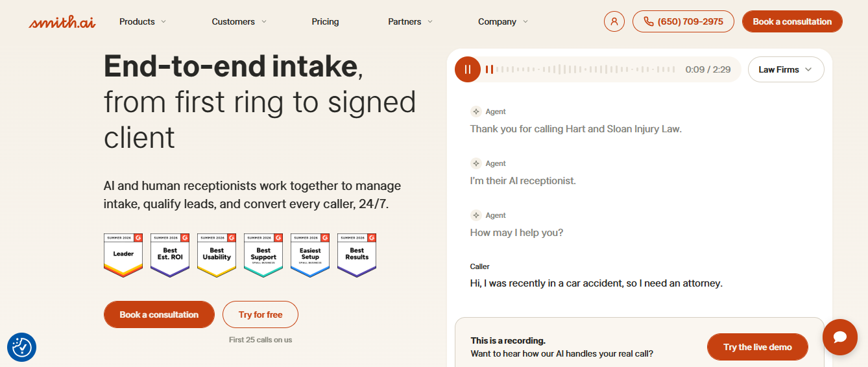This screenshot has height=367, width=868.
Task: Expand the Company menu
Action: (503, 21)
